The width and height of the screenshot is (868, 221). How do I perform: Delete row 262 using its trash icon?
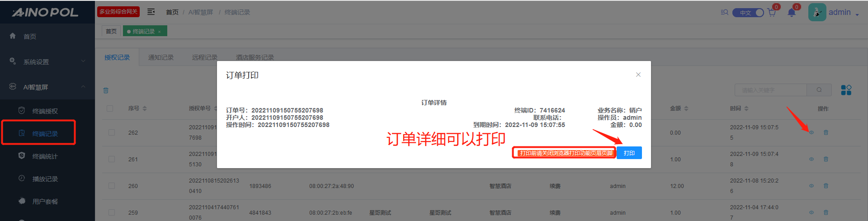coord(826,132)
